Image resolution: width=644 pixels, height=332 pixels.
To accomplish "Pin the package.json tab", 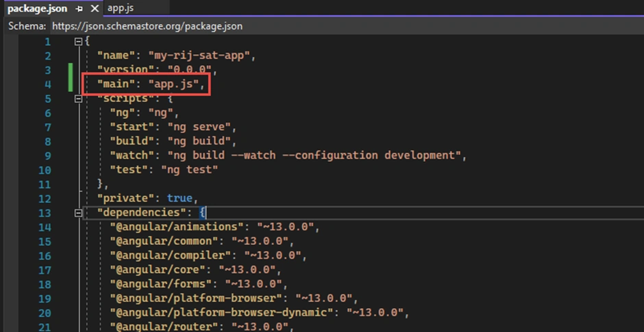I will coord(79,9).
